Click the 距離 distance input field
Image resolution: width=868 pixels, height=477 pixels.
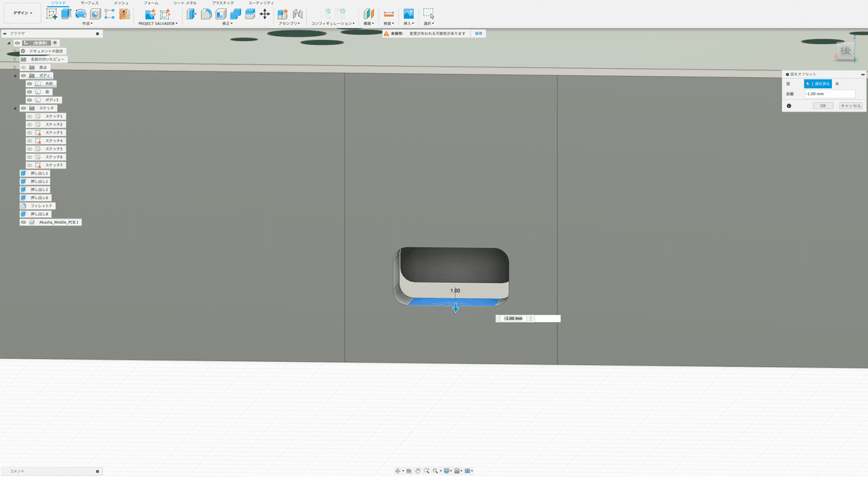[x=829, y=94]
